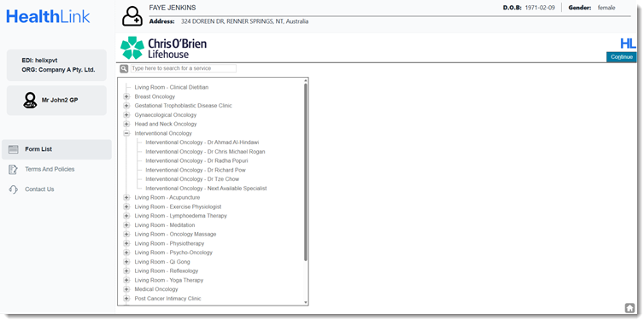Select Interventional Oncology Next Available Specialist

pyautogui.click(x=206, y=189)
